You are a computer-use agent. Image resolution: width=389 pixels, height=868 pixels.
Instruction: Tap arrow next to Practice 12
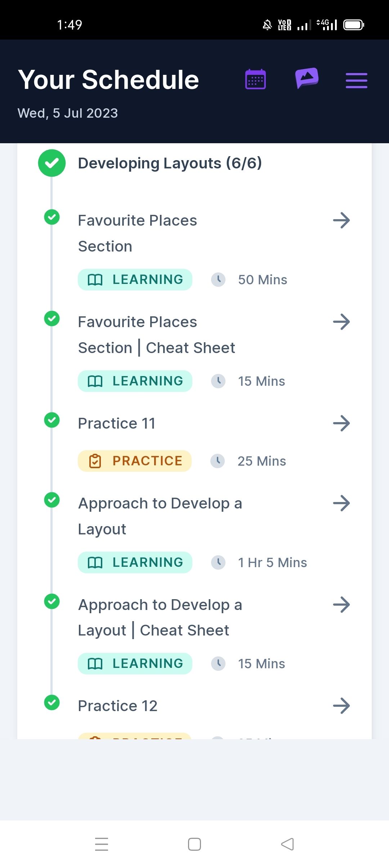341,706
